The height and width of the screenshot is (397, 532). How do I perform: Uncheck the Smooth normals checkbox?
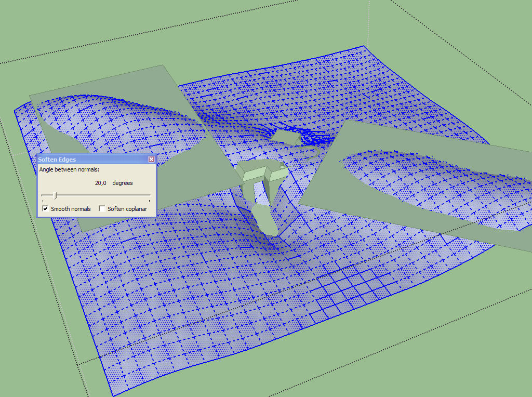coord(45,209)
